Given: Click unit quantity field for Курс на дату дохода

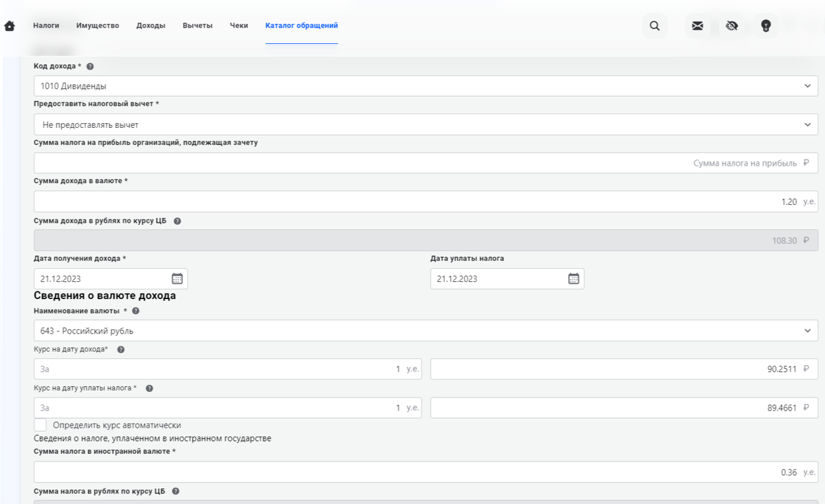Looking at the screenshot, I should point(228,369).
